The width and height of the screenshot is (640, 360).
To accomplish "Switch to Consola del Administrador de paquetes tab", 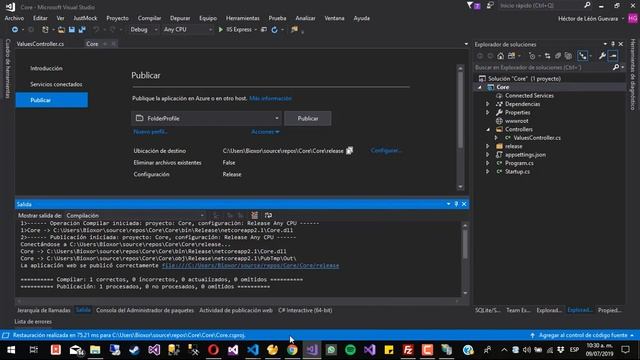I will click(x=145, y=310).
